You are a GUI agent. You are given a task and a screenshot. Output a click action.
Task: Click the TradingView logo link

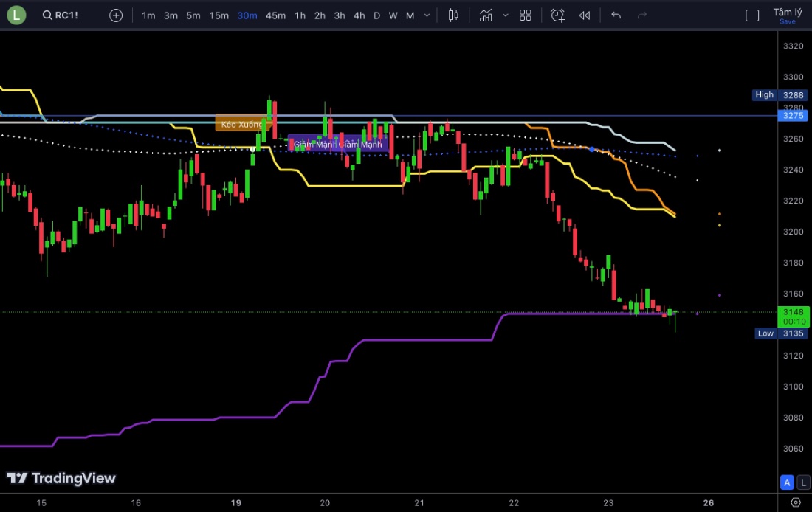(x=61, y=478)
